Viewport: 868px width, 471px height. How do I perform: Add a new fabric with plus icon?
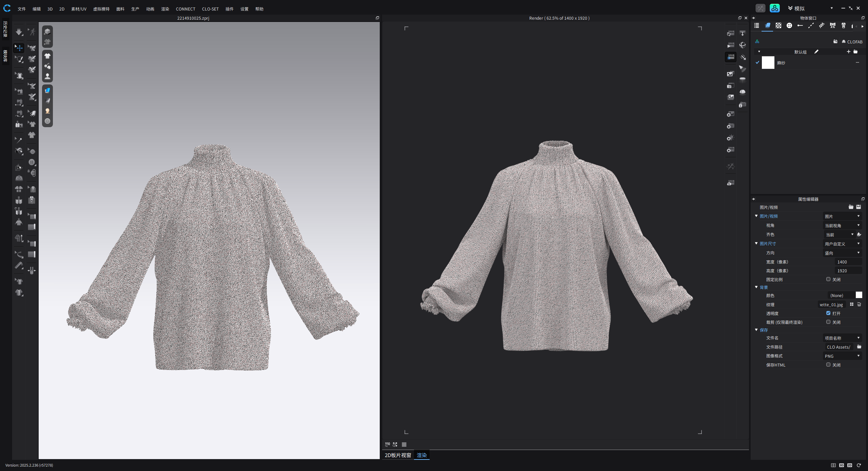pyautogui.click(x=848, y=52)
